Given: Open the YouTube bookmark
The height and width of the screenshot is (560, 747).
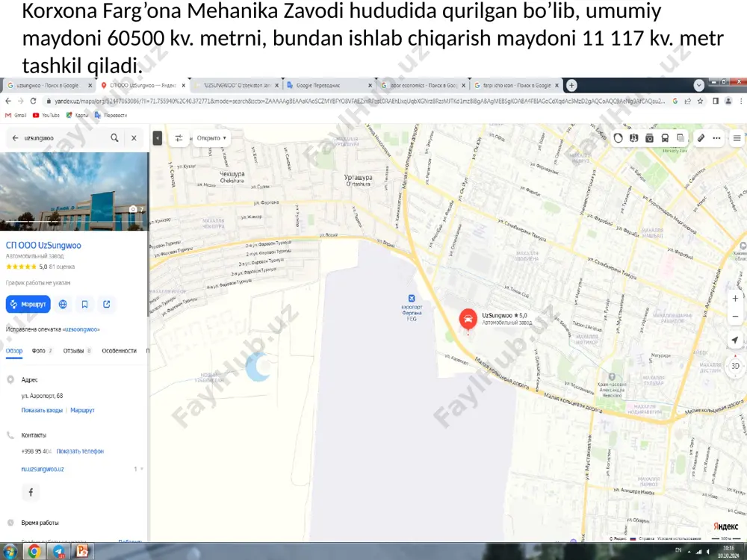Looking at the screenshot, I should (x=46, y=115).
